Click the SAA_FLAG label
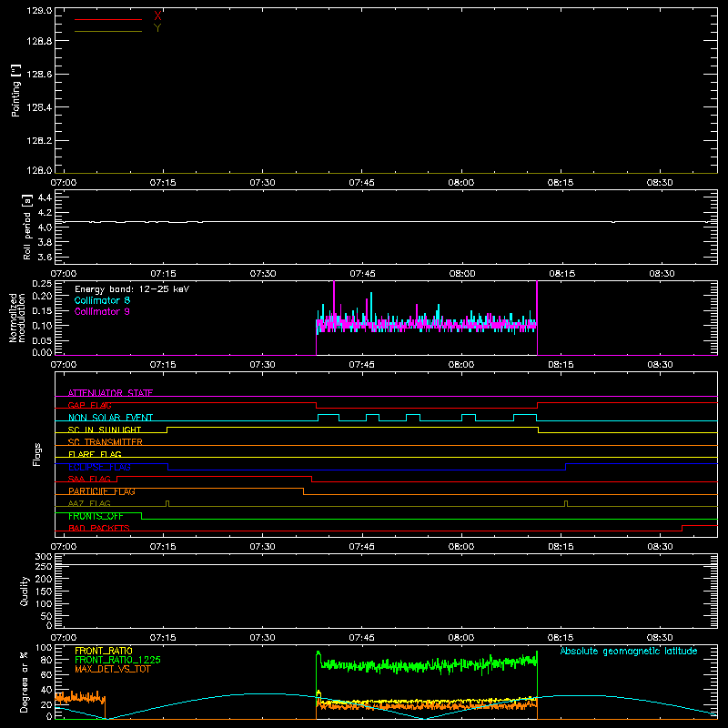The image size is (728, 728). coord(89,480)
